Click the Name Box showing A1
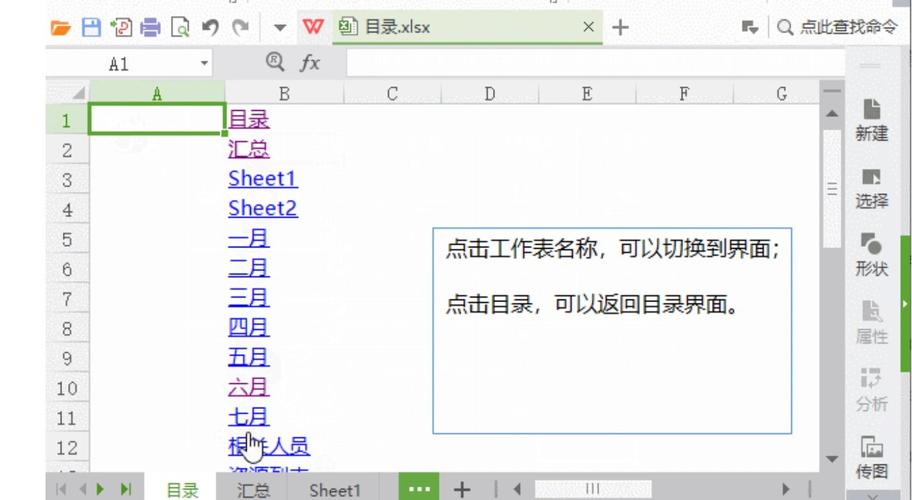This screenshot has width=912, height=500. point(121,63)
